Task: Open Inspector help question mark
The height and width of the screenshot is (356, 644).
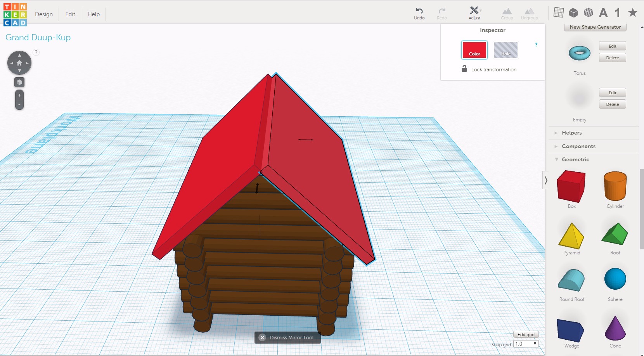Action: [536, 45]
